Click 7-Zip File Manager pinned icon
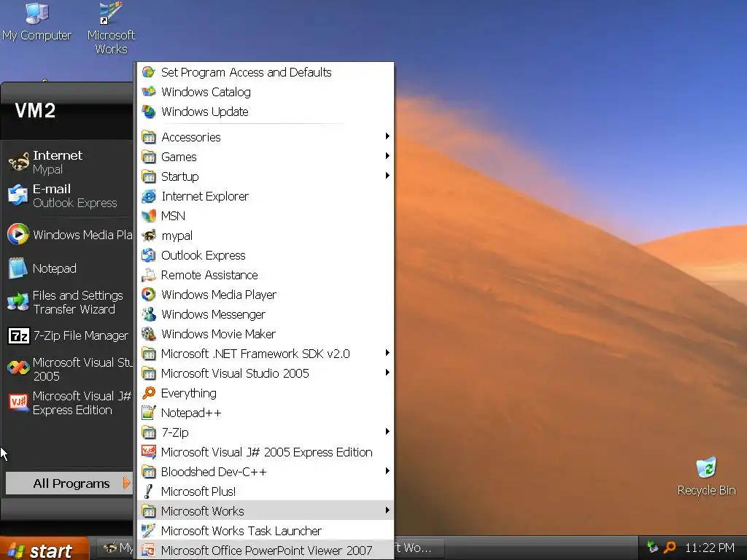Viewport: 747px width, 560px height. (x=18, y=335)
